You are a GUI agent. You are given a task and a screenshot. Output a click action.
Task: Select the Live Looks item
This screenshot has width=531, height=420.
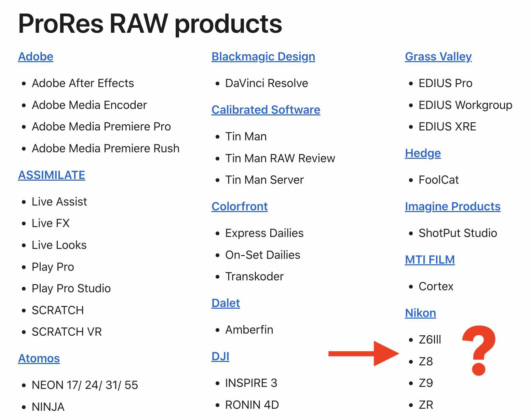pyautogui.click(x=59, y=245)
